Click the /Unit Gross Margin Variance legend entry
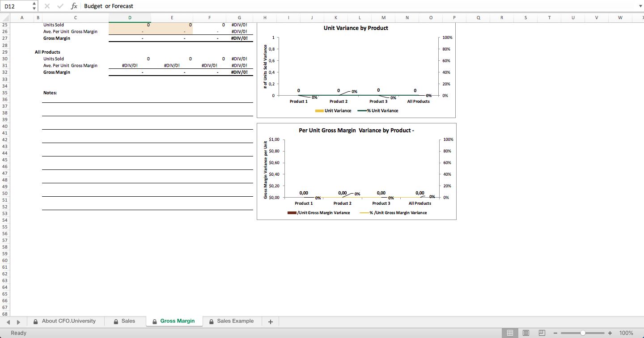644x338 pixels. click(x=319, y=213)
